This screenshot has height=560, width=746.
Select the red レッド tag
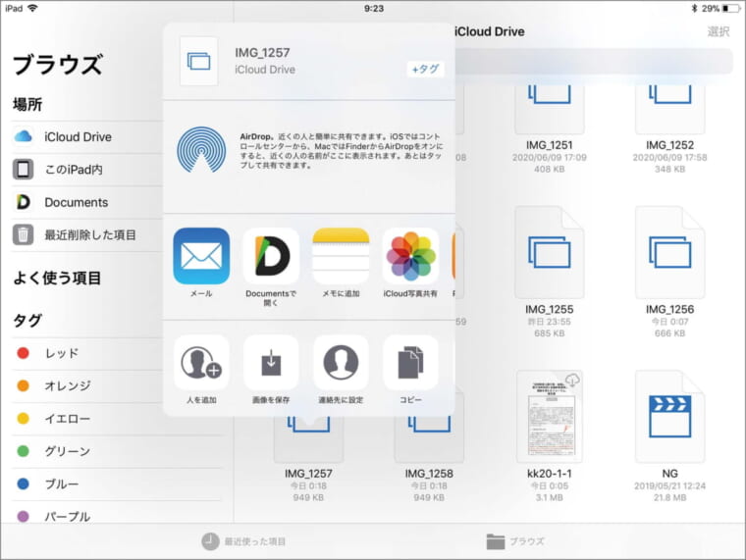click(x=61, y=353)
